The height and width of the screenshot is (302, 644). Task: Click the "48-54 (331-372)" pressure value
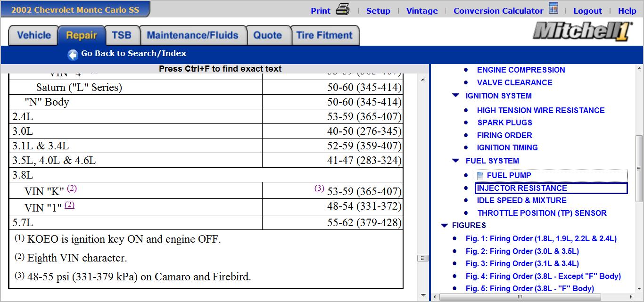[x=364, y=206]
